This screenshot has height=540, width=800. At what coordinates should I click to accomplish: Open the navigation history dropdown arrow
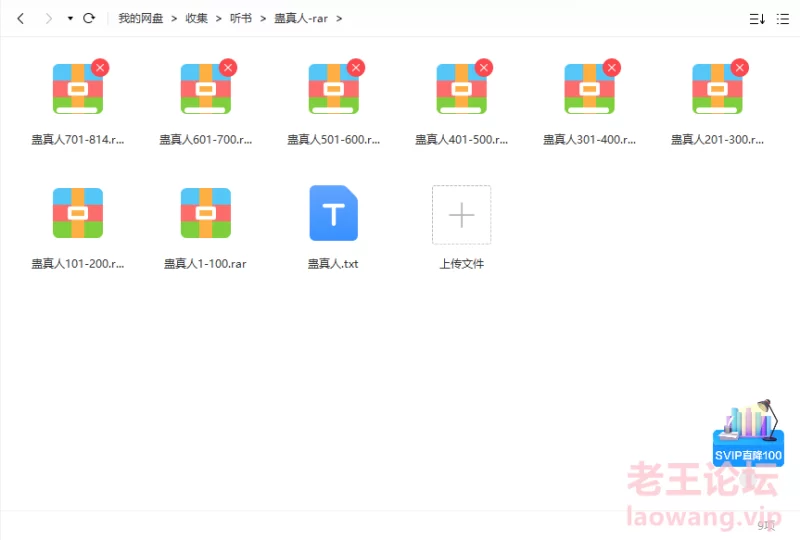point(70,19)
